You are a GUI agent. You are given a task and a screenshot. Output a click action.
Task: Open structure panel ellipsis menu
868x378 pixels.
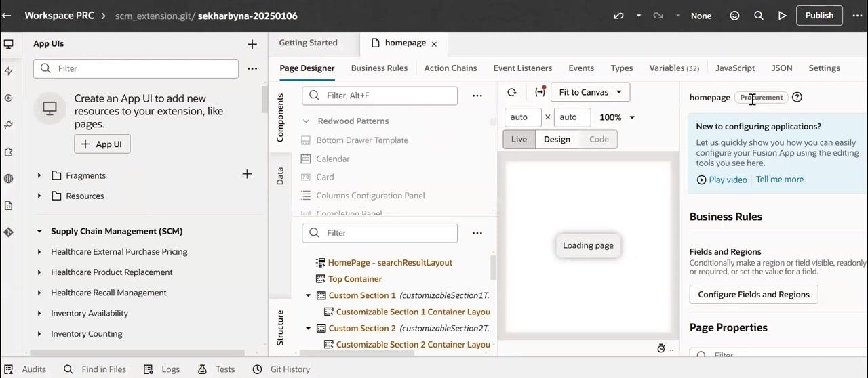click(x=477, y=233)
